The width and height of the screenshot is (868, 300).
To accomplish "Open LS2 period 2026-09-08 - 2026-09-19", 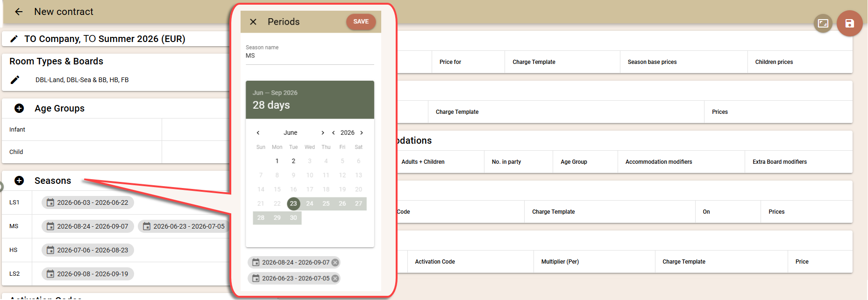I will (x=88, y=274).
